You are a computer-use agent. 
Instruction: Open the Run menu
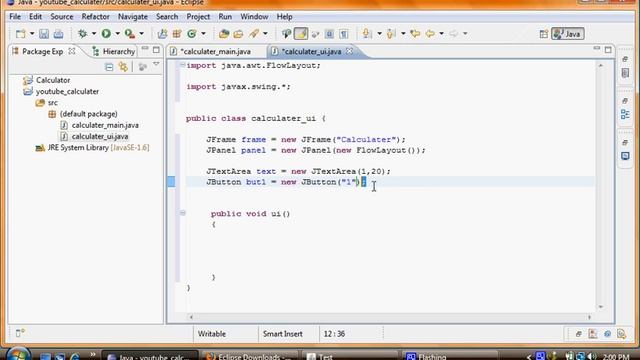point(225,17)
